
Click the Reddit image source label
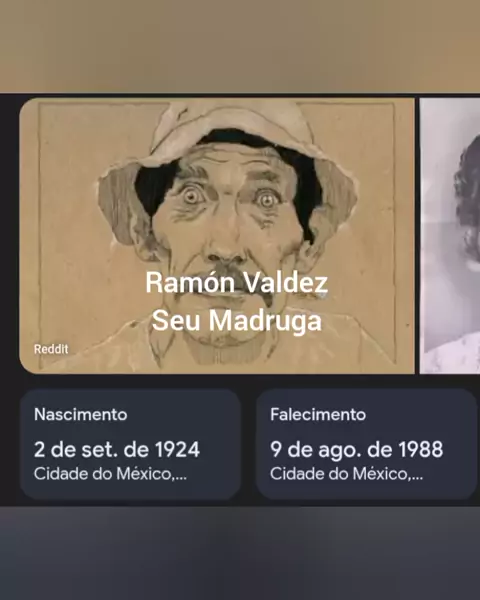pos(51,349)
